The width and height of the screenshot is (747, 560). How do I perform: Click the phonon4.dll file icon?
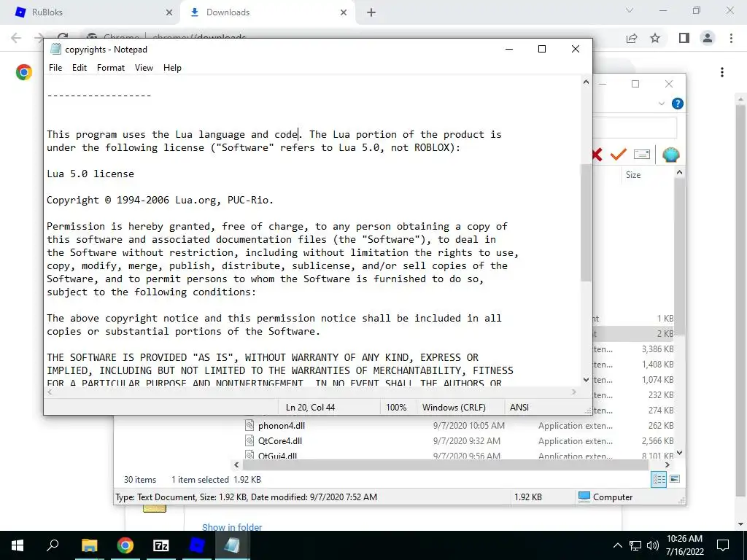(x=249, y=425)
